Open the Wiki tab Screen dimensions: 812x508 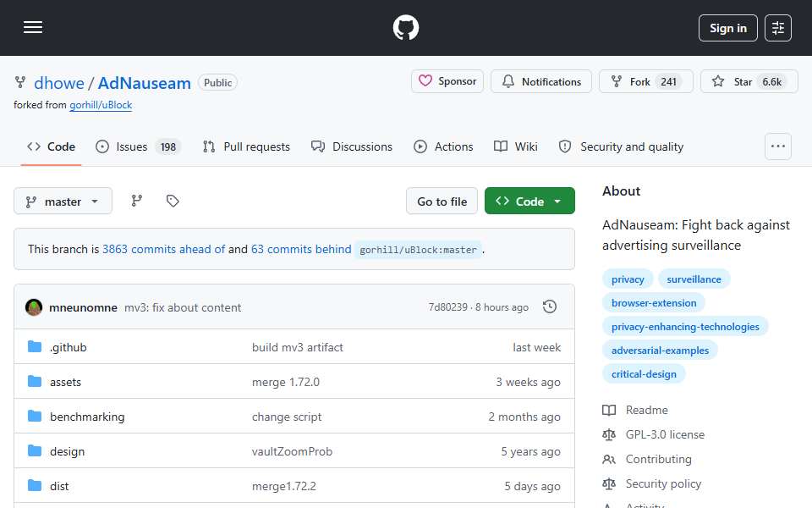pyautogui.click(x=516, y=146)
